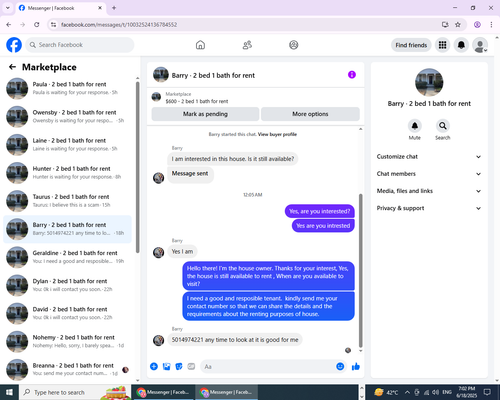Image resolution: width=500 pixels, height=400 pixels.
Task: Open Paula's 2 bed 1 bath chat
Action: [67, 88]
